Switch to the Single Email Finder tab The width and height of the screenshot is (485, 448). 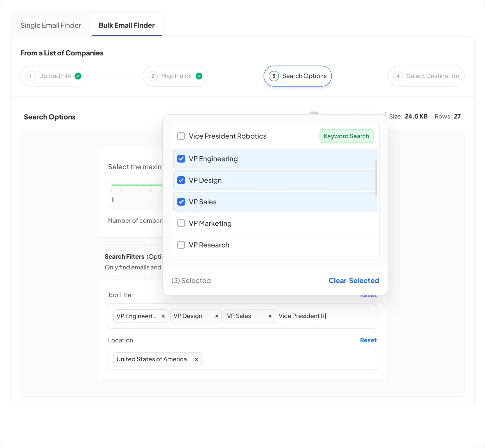point(51,25)
